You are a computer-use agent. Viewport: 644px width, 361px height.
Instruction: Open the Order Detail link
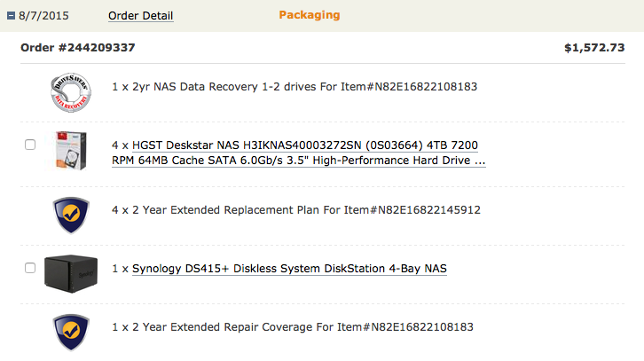(x=140, y=16)
